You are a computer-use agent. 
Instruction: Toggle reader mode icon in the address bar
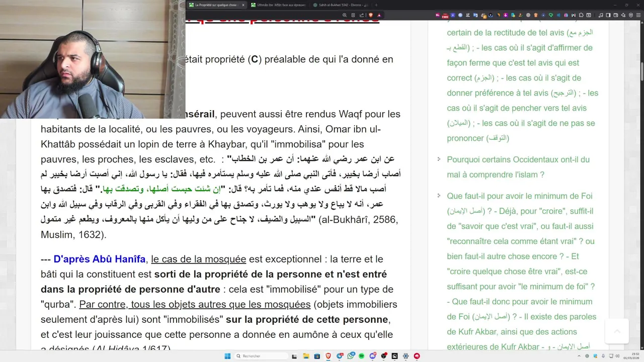(353, 15)
